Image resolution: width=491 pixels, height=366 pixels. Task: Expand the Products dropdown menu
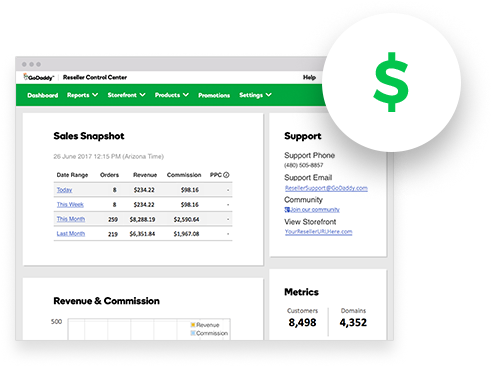(172, 95)
